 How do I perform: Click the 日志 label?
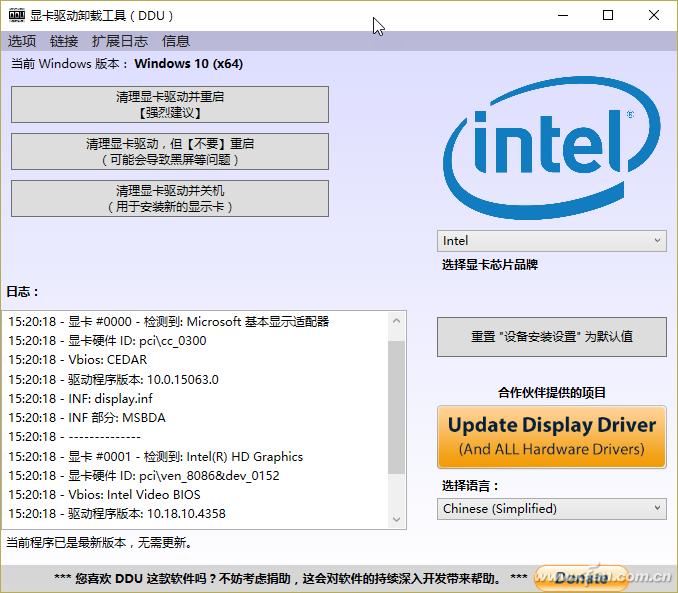(22, 292)
